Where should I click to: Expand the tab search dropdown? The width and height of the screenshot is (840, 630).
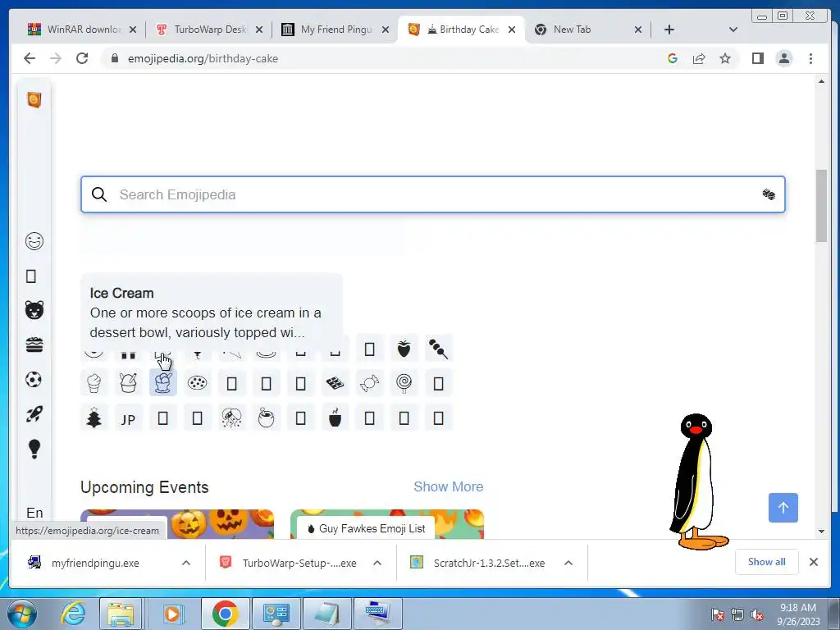(733, 30)
